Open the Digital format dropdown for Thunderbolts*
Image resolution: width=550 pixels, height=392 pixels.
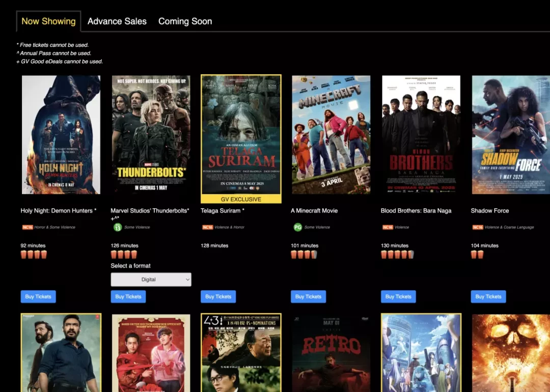point(151,279)
